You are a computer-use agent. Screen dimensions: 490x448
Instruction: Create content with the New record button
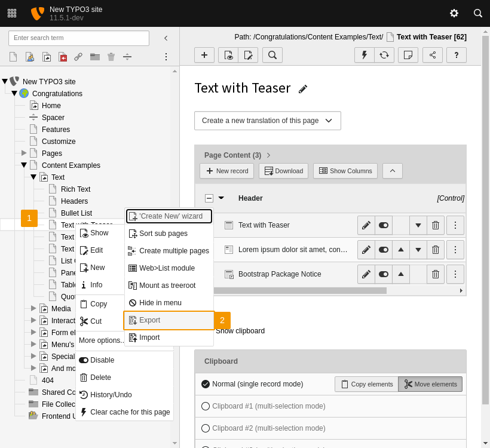(x=226, y=171)
